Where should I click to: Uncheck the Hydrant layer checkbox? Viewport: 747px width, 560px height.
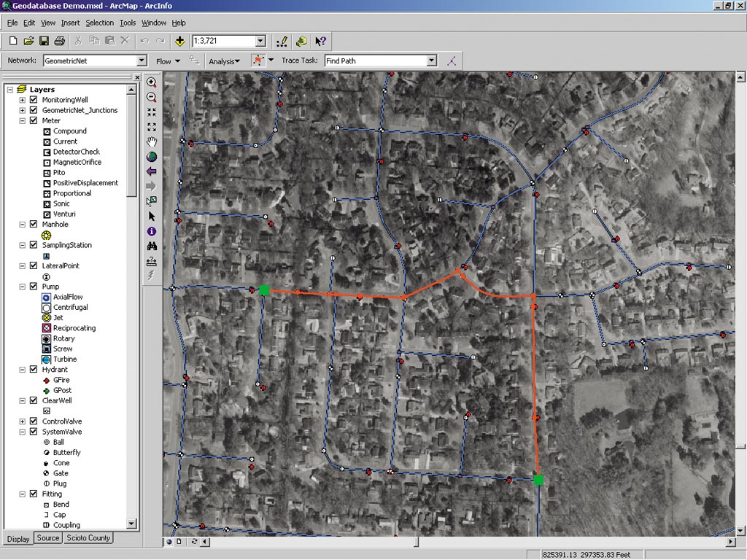34,369
